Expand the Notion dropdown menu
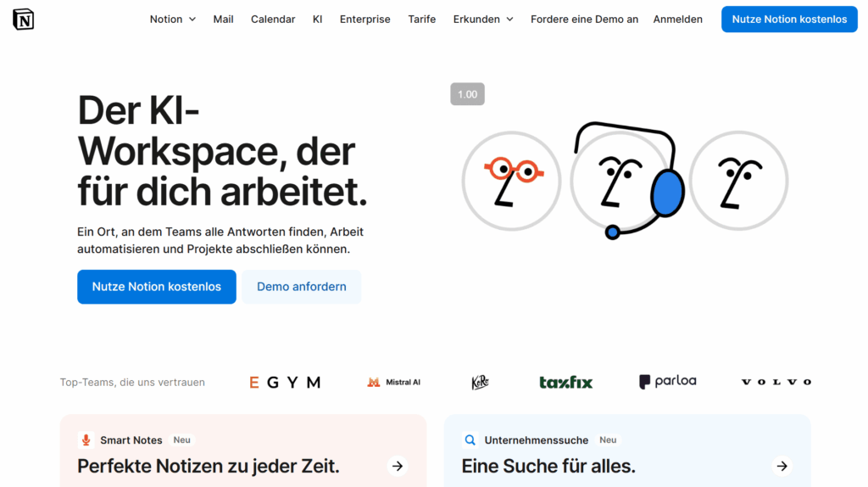The image size is (868, 487). (173, 20)
